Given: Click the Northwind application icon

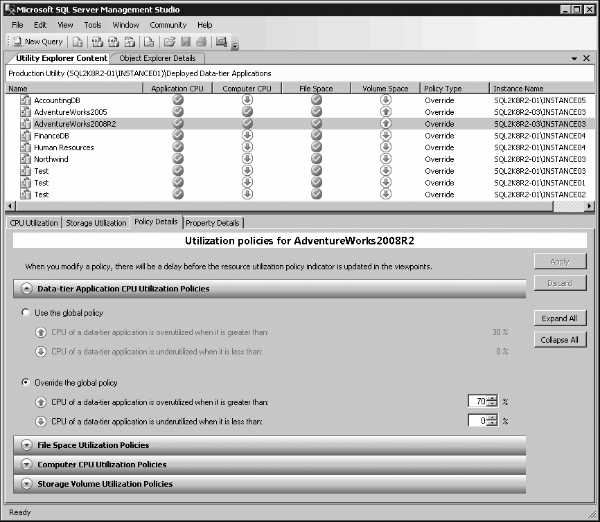Looking at the screenshot, I should tap(25, 159).
